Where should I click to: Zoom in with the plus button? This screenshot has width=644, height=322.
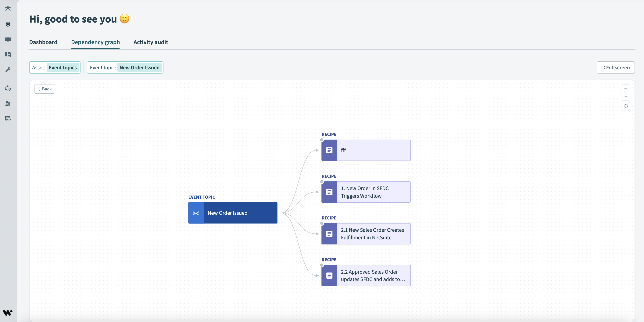pyautogui.click(x=625, y=89)
